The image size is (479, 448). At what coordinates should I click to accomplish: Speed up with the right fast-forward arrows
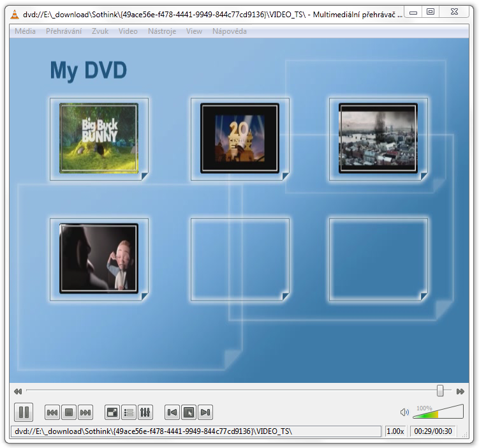click(461, 391)
